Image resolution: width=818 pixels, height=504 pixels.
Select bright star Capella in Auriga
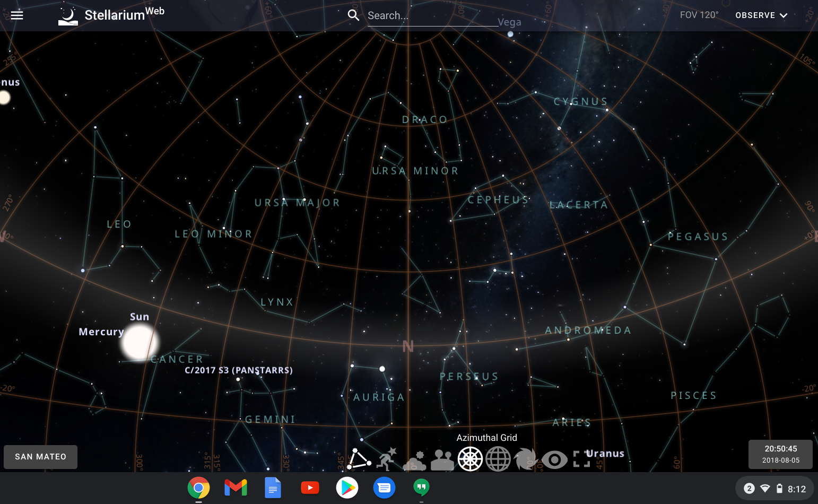pyautogui.click(x=382, y=369)
